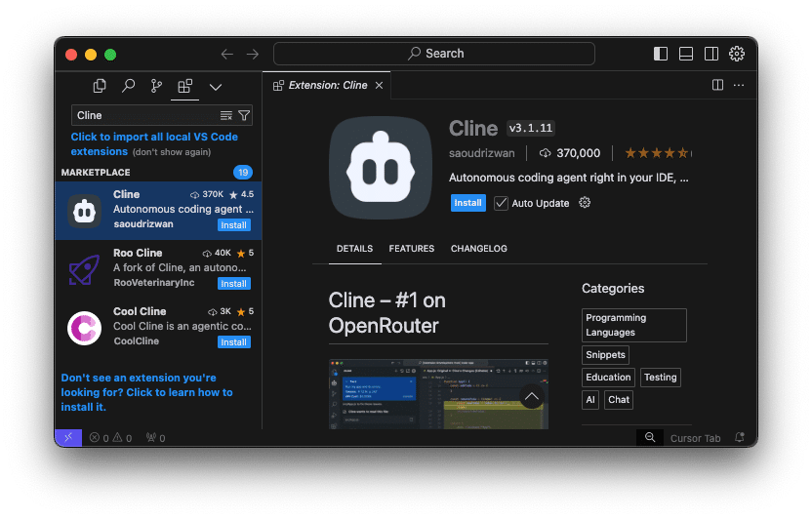Select the Cline extension in marketplace list
The image size is (812, 519).
[x=158, y=210]
